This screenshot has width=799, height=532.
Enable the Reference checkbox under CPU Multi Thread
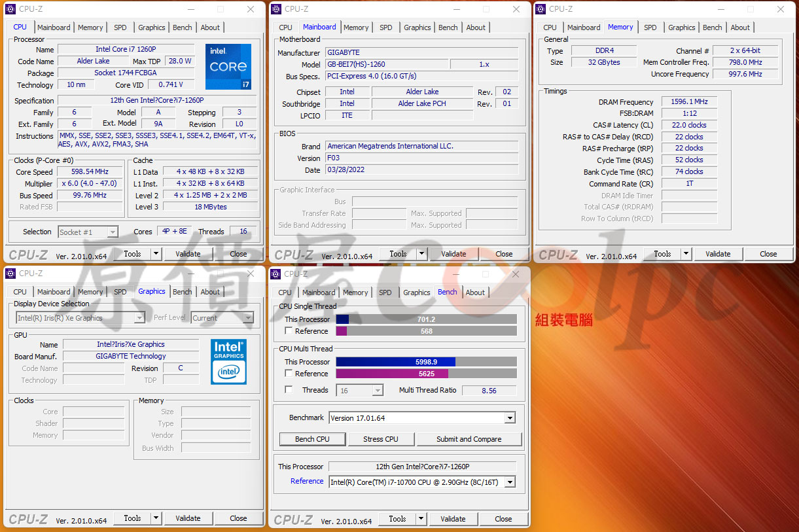(x=289, y=374)
